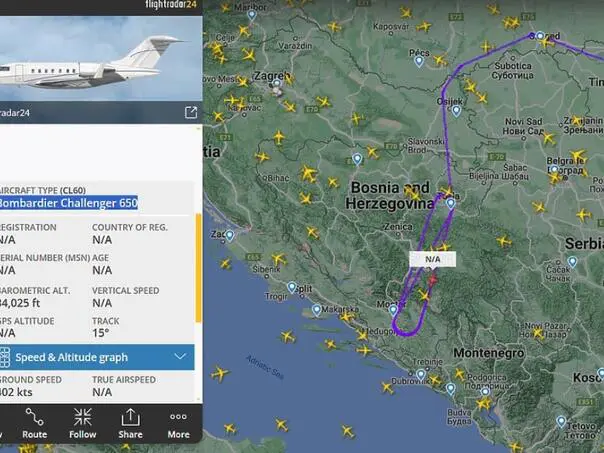
Task: Click the Follow aircraft icon
Action: tap(82, 424)
